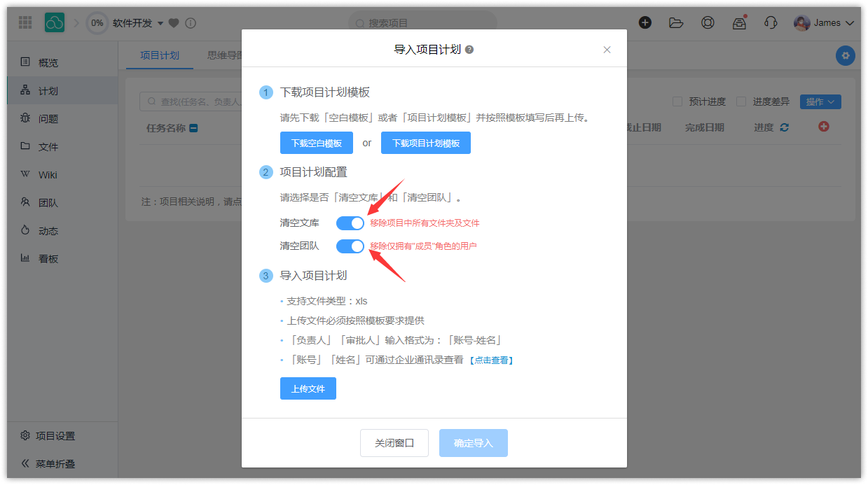Screen dimensions: 868x485
Task: Expand the 操作 dropdown button
Action: click(820, 101)
